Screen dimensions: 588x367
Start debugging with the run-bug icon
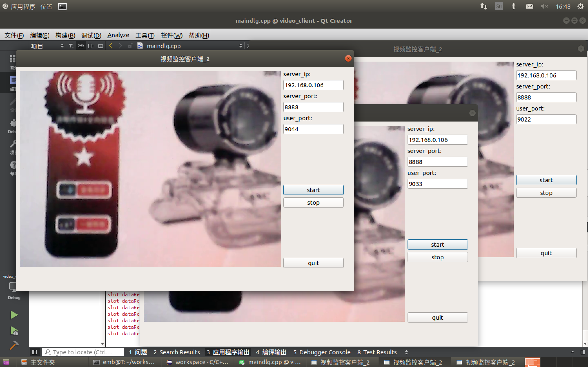pos(14,331)
